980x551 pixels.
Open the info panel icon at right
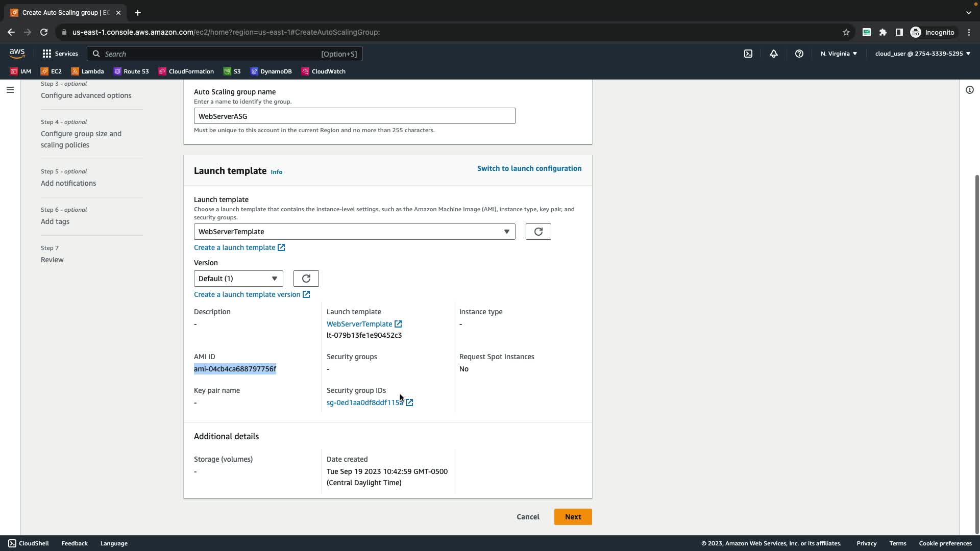(x=969, y=90)
